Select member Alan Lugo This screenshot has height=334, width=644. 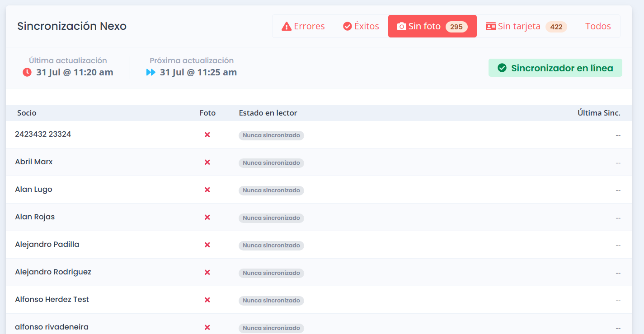tap(33, 189)
